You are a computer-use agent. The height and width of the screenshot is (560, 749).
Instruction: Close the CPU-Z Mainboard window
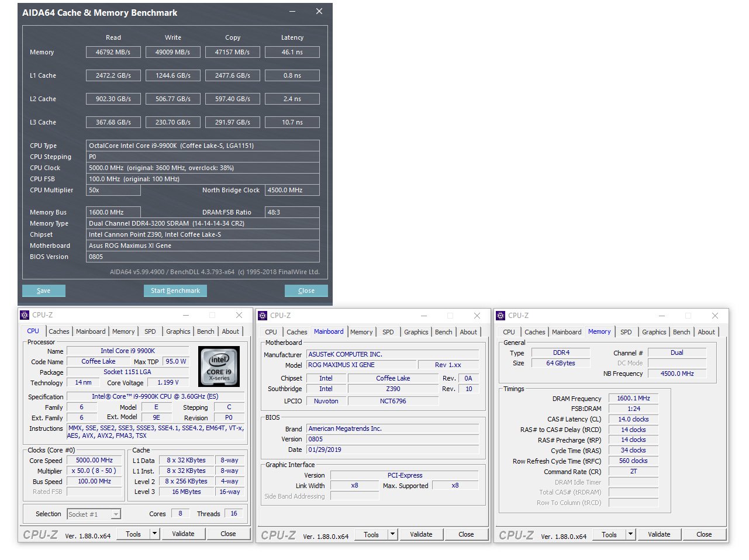click(x=477, y=316)
